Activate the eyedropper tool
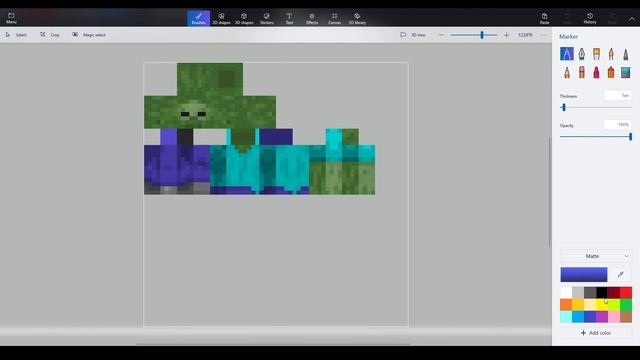 point(621,275)
